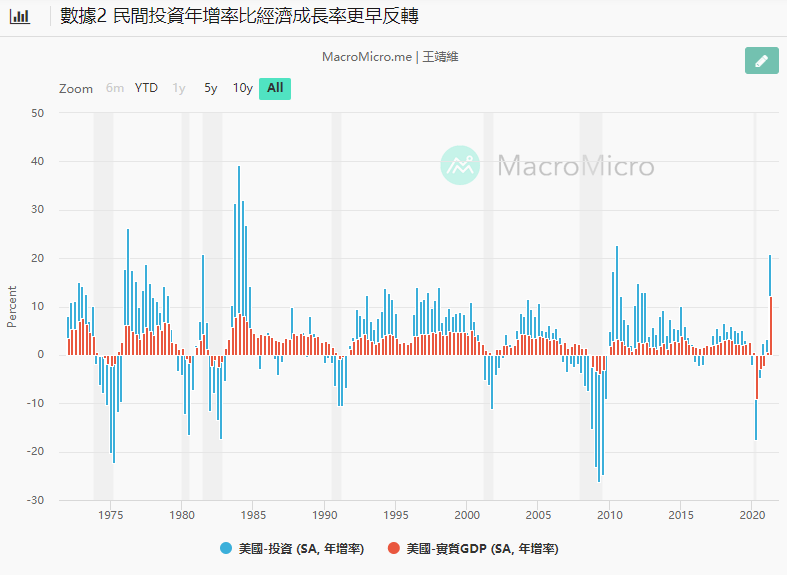Click the MacroMicro watermark text
This screenshot has width=787, height=575.
point(576,166)
